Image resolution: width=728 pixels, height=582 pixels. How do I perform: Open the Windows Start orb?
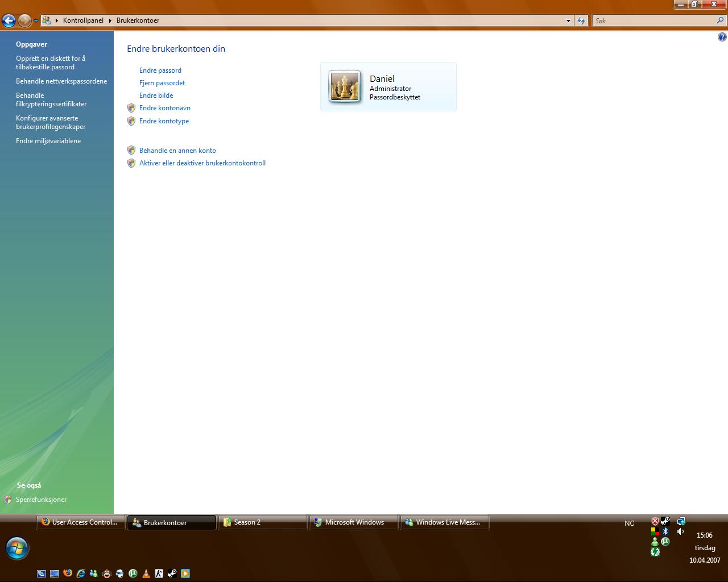[x=17, y=548]
